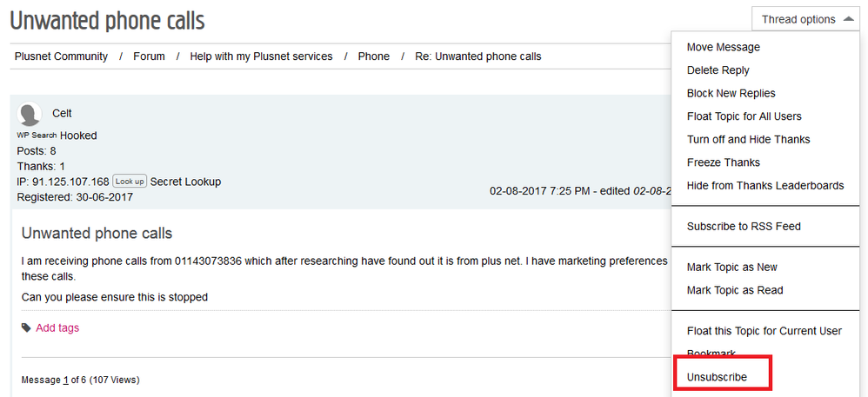The height and width of the screenshot is (397, 868).
Task: Click Float Topic for All Users
Action: pos(744,116)
